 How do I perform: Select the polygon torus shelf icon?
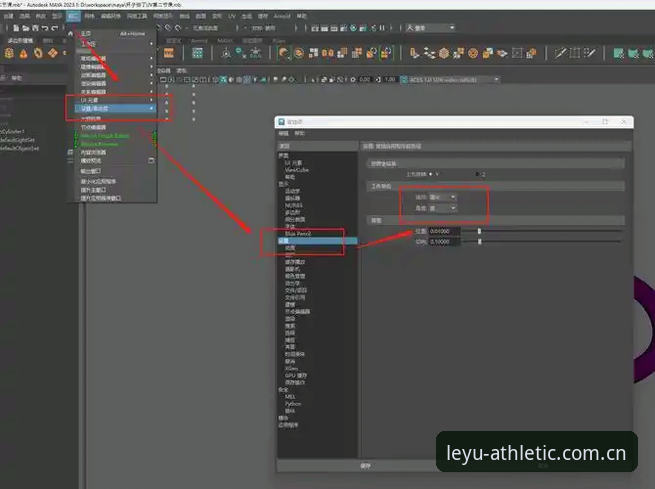(x=38, y=53)
